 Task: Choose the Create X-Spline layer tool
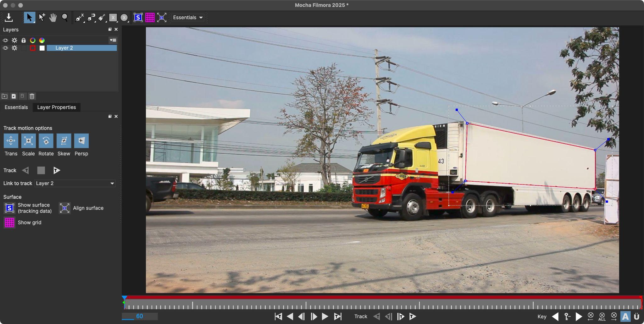pyautogui.click(x=80, y=18)
